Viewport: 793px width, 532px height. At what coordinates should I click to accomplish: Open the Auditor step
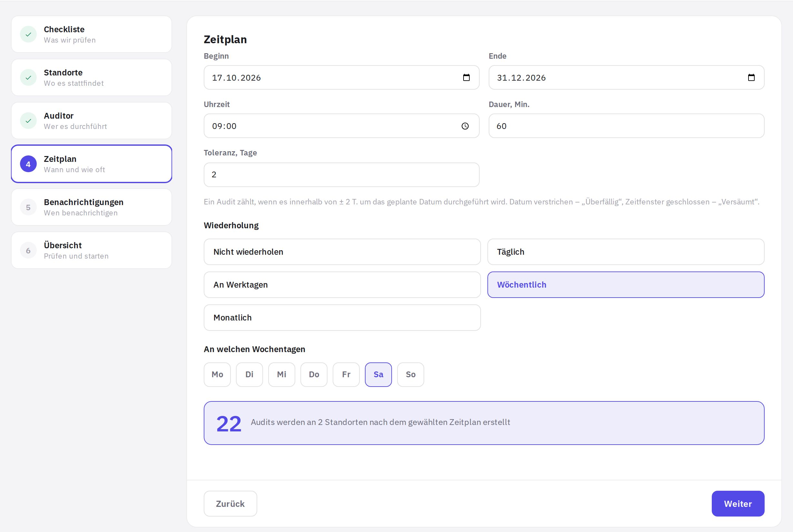click(x=92, y=121)
